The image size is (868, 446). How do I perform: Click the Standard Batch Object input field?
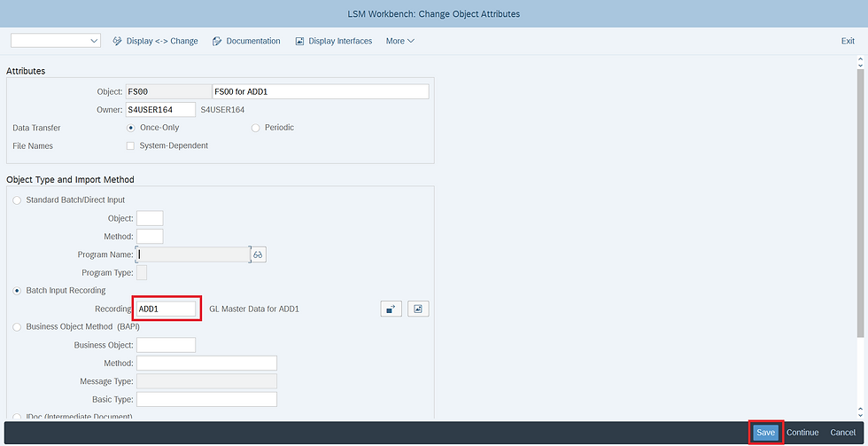click(x=150, y=218)
